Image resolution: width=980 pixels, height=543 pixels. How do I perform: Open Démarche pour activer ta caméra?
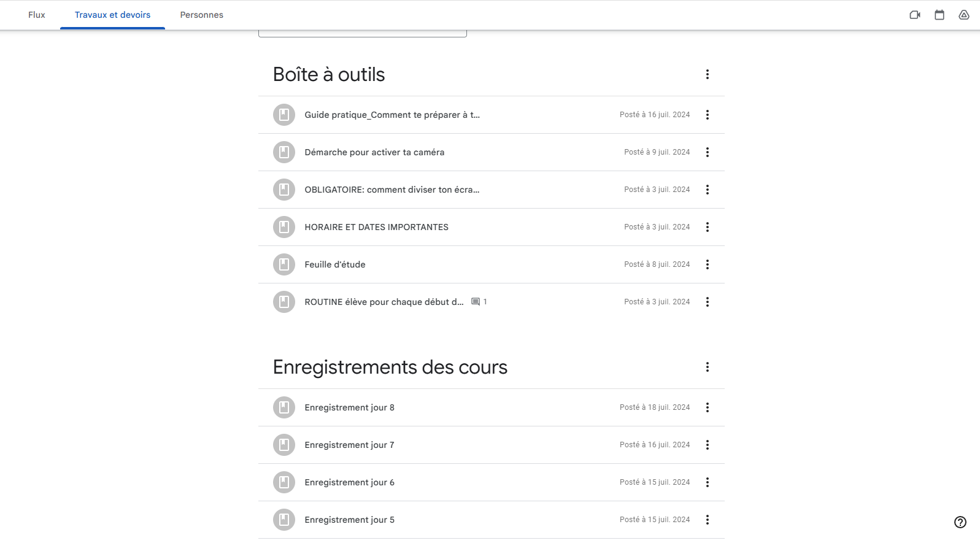(374, 152)
